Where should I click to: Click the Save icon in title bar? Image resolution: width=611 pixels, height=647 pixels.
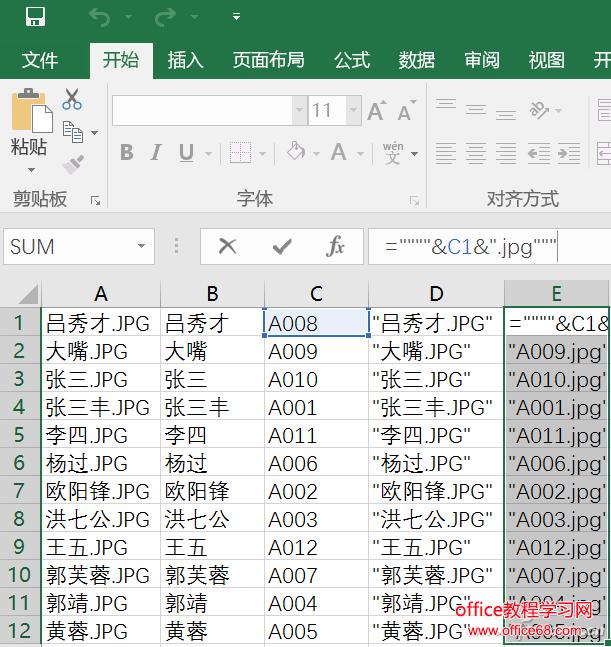pos(35,16)
